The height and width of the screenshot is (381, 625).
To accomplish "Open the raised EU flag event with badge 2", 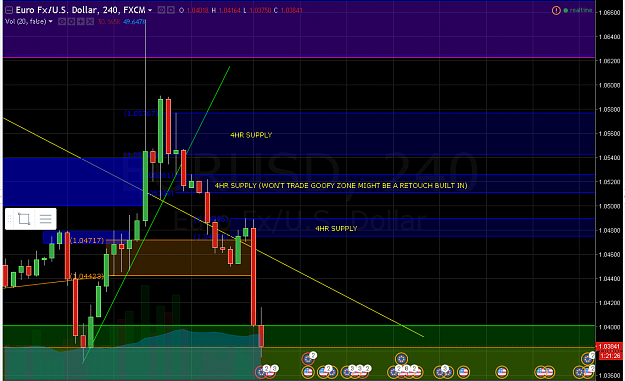I will click(308, 359).
